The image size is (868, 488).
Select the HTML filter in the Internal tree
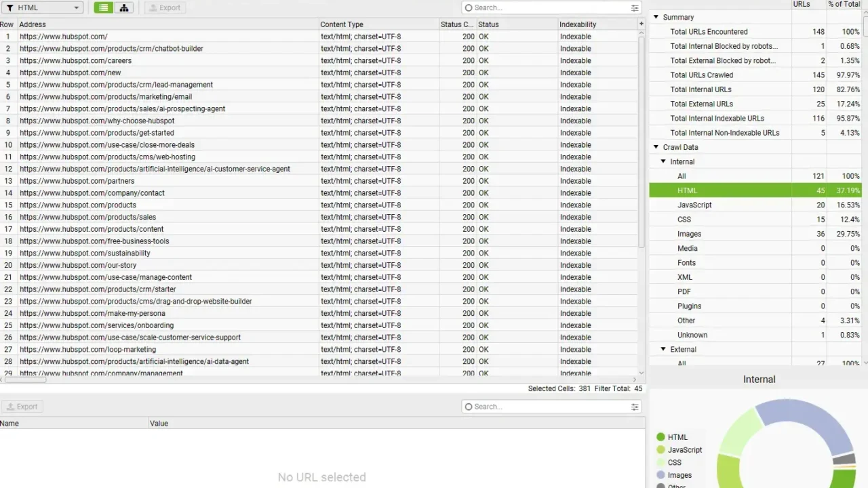[755, 190]
